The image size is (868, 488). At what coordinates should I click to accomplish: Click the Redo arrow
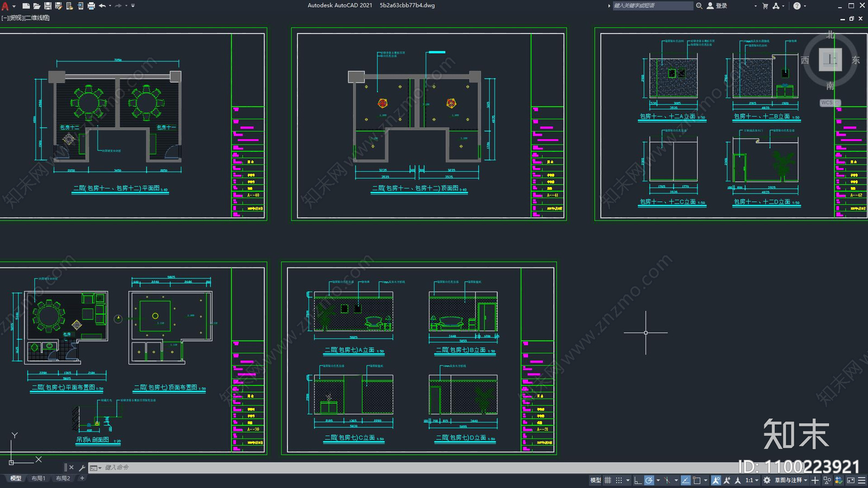[x=118, y=6]
